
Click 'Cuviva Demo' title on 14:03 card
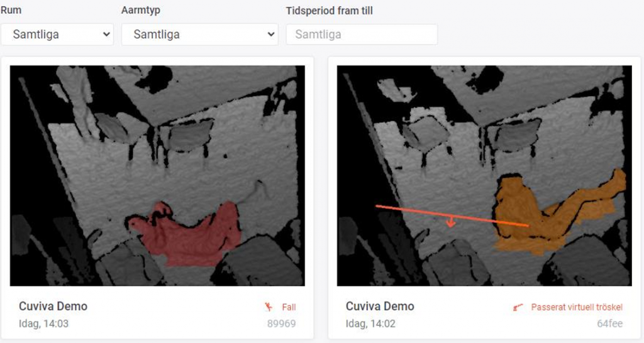[53, 307]
